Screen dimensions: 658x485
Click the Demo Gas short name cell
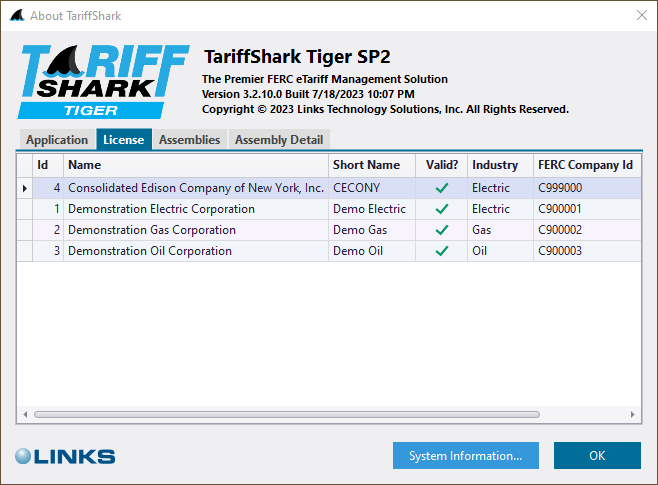[372, 230]
